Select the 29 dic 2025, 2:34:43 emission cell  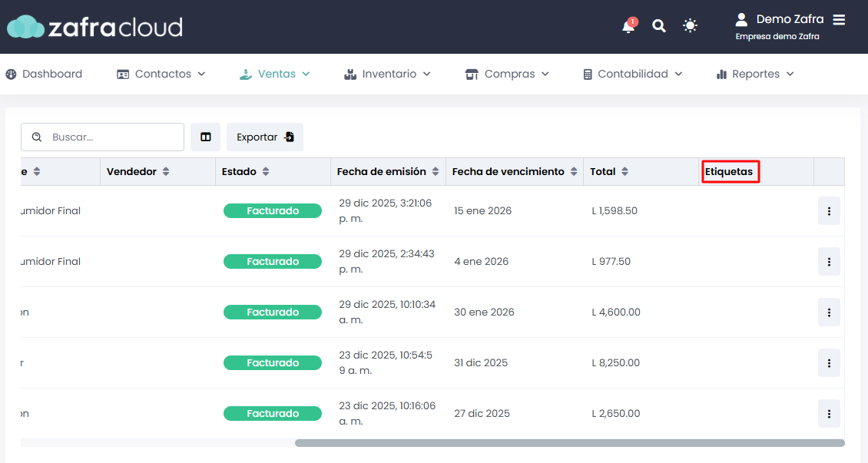click(386, 262)
